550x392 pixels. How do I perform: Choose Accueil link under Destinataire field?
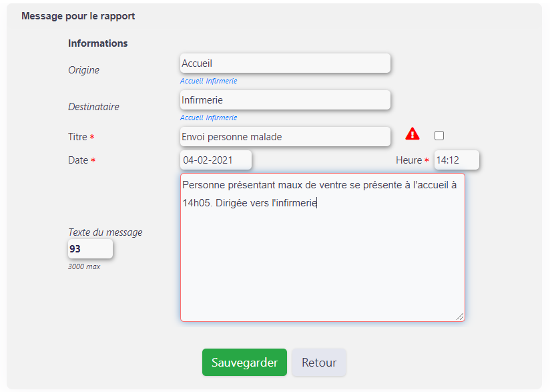pyautogui.click(x=192, y=118)
